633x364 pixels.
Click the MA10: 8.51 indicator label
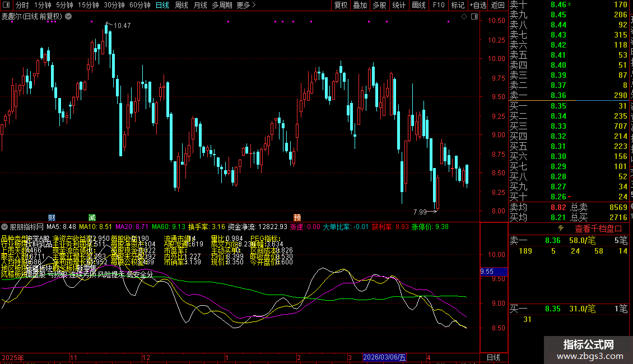(95, 227)
